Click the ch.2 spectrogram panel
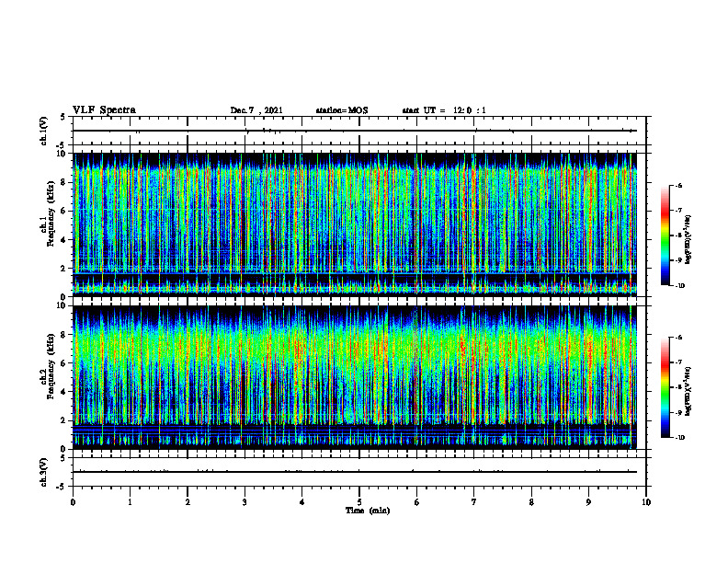 355,377
